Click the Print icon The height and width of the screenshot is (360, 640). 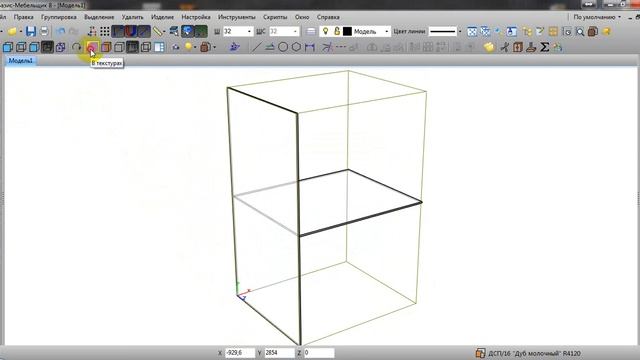pyautogui.click(x=44, y=31)
